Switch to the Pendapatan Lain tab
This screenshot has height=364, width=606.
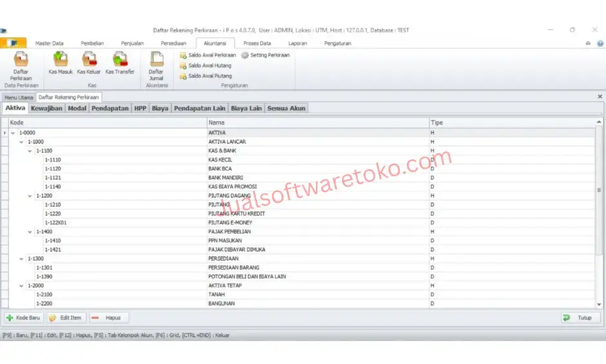(199, 108)
